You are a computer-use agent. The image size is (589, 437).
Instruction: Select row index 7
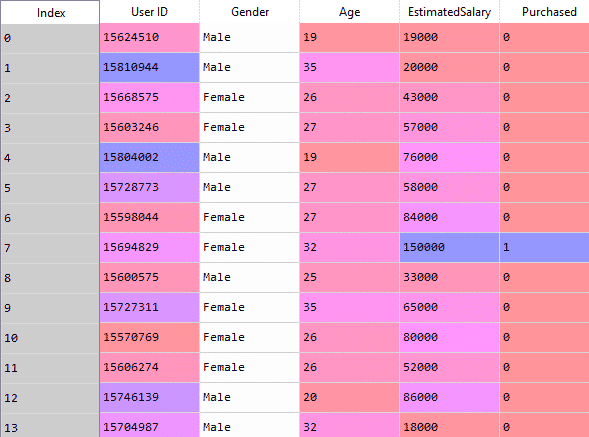point(50,248)
